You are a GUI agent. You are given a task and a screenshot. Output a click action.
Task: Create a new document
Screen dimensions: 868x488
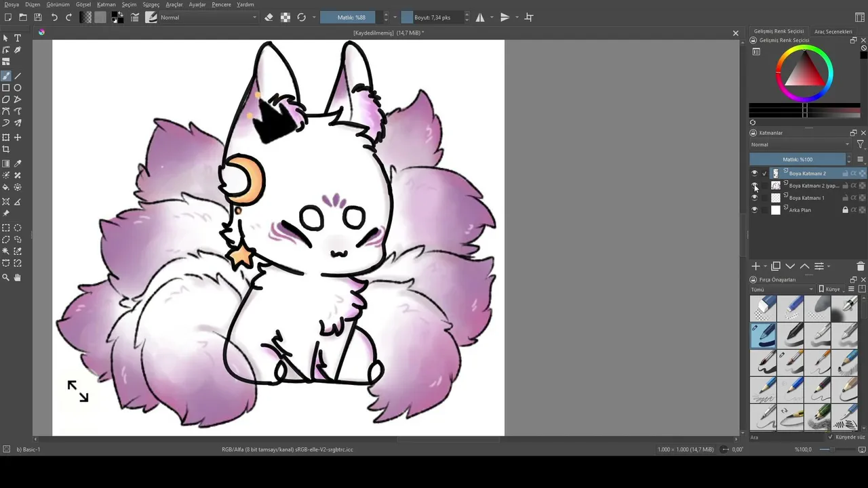tap(8, 17)
